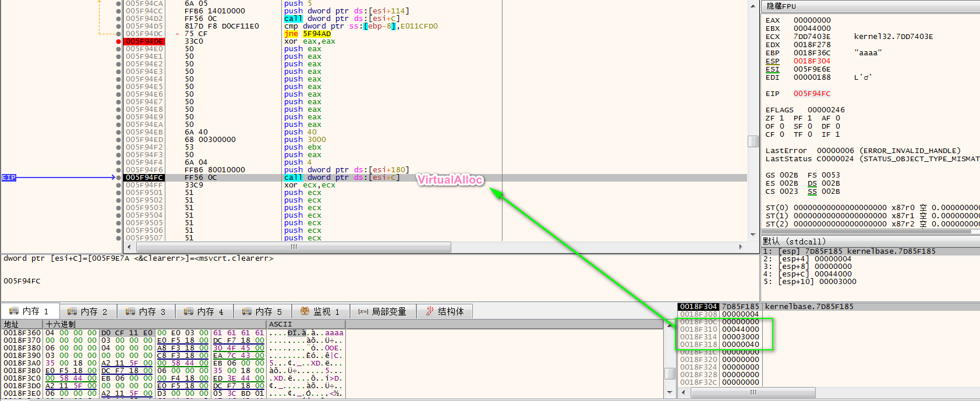
Task: Select ESI register value 005F9E6E
Action: click(812, 69)
